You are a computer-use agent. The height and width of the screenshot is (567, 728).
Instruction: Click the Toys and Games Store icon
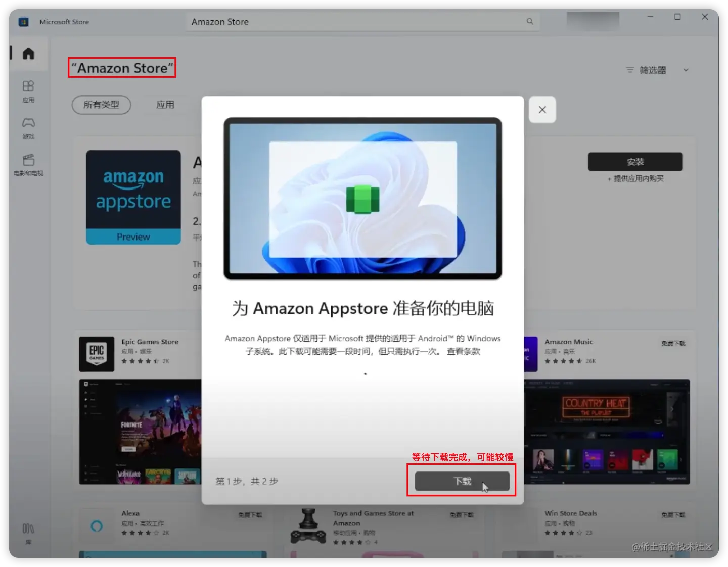[x=308, y=526]
